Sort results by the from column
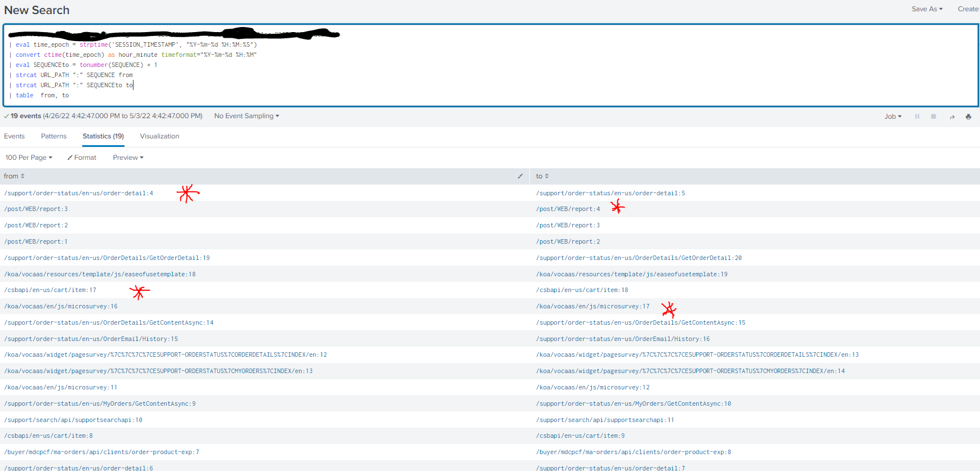This screenshot has height=471, width=980. point(14,176)
